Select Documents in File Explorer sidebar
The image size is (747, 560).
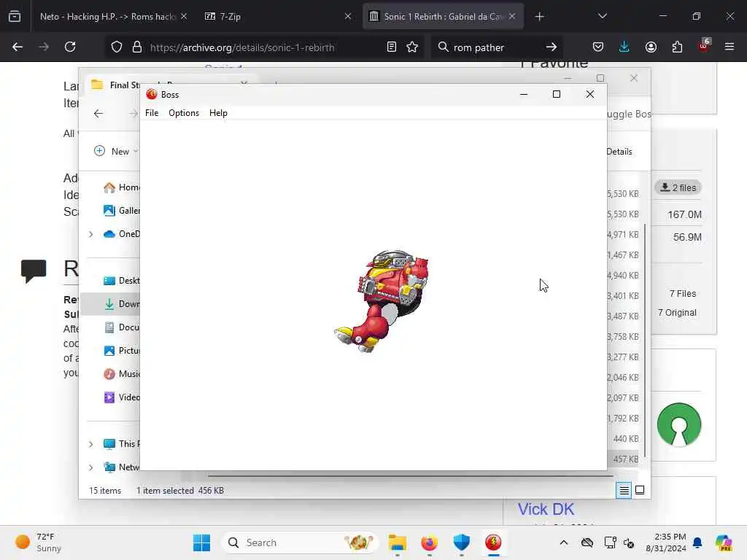pos(121,327)
